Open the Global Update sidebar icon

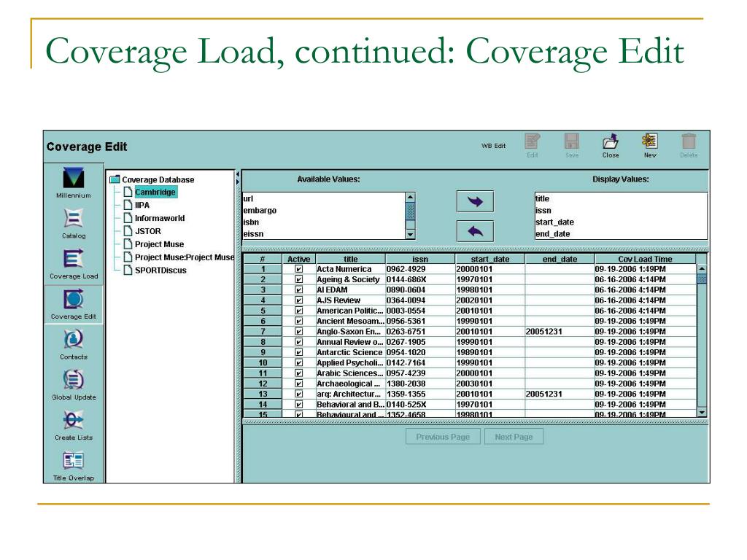pyautogui.click(x=74, y=379)
